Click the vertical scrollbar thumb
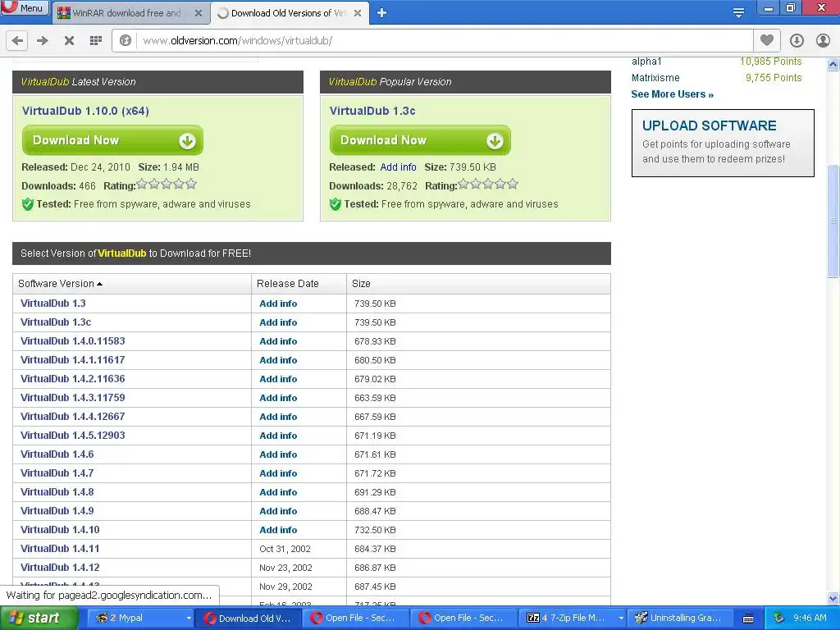The width and height of the screenshot is (840, 630). (x=833, y=221)
